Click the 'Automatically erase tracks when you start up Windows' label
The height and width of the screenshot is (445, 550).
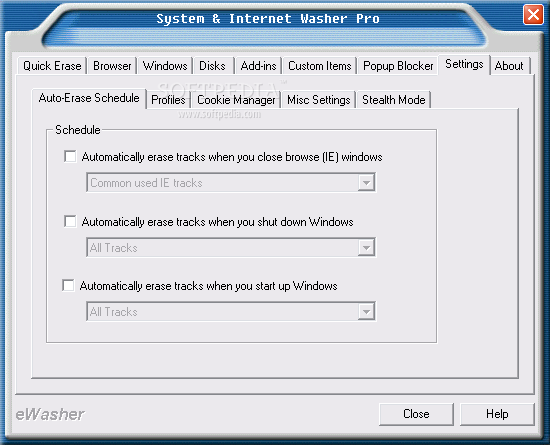click(x=208, y=286)
